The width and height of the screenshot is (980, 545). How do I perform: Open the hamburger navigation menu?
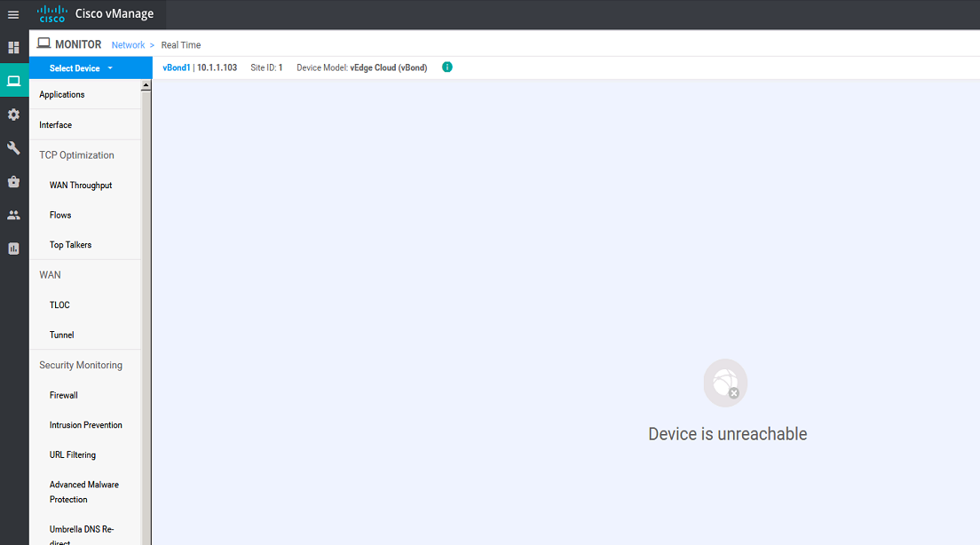[13, 14]
